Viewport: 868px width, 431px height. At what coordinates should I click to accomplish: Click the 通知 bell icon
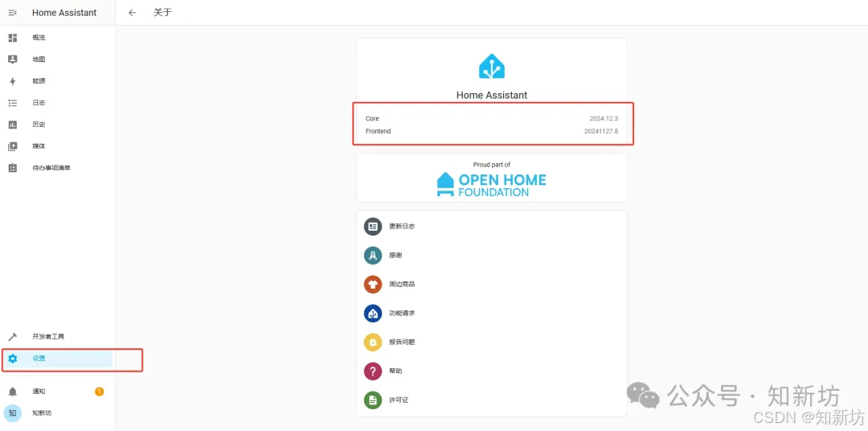(x=13, y=392)
